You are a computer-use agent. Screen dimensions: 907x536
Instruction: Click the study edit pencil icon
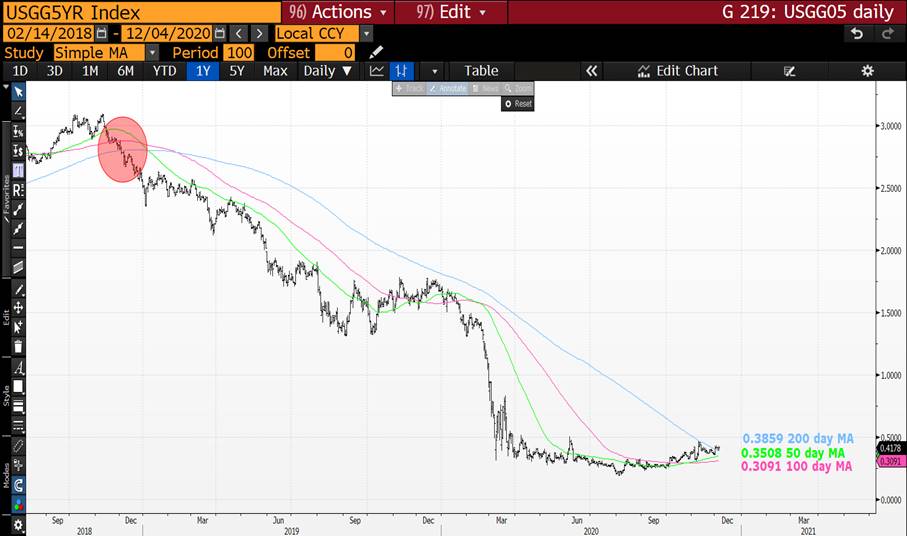[376, 53]
